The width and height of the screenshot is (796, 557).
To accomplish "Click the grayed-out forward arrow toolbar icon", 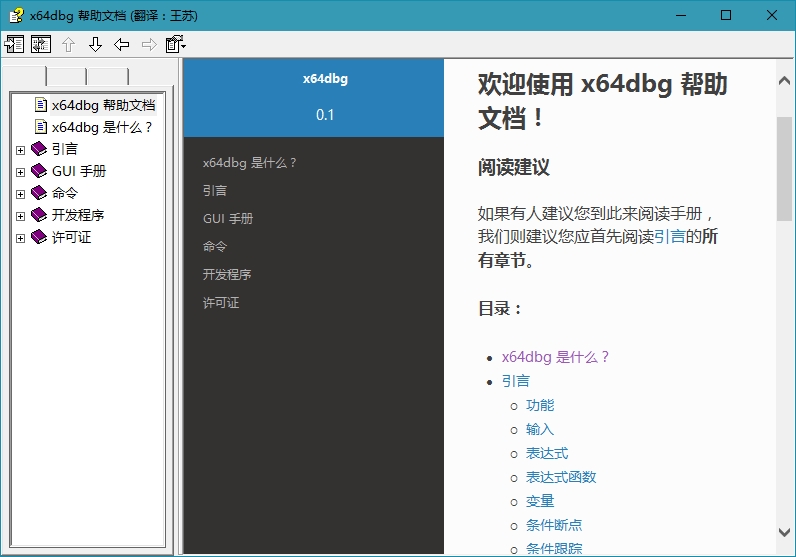I will pos(149,44).
